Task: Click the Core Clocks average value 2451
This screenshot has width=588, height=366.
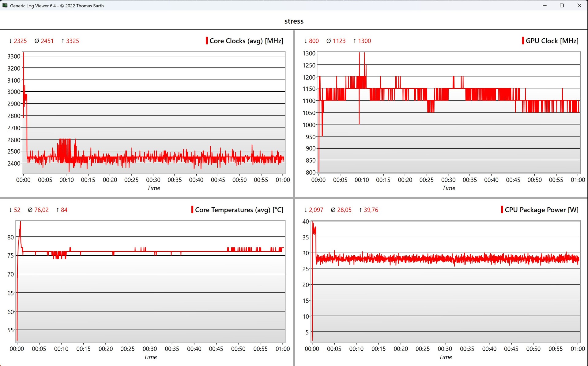Action: coord(47,41)
